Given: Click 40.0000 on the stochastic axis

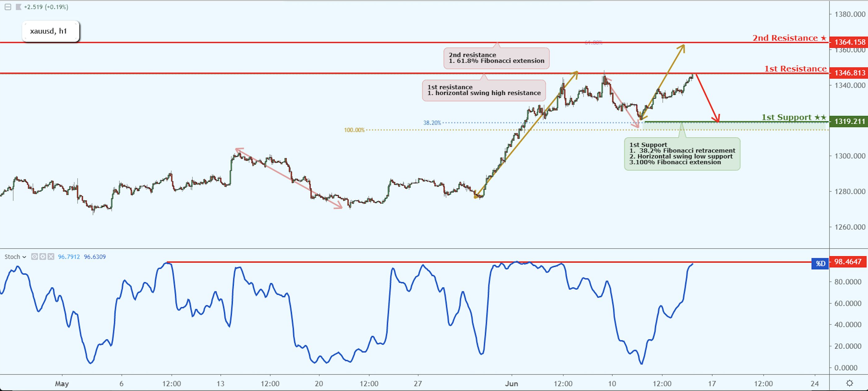Looking at the screenshot, I should (x=848, y=324).
